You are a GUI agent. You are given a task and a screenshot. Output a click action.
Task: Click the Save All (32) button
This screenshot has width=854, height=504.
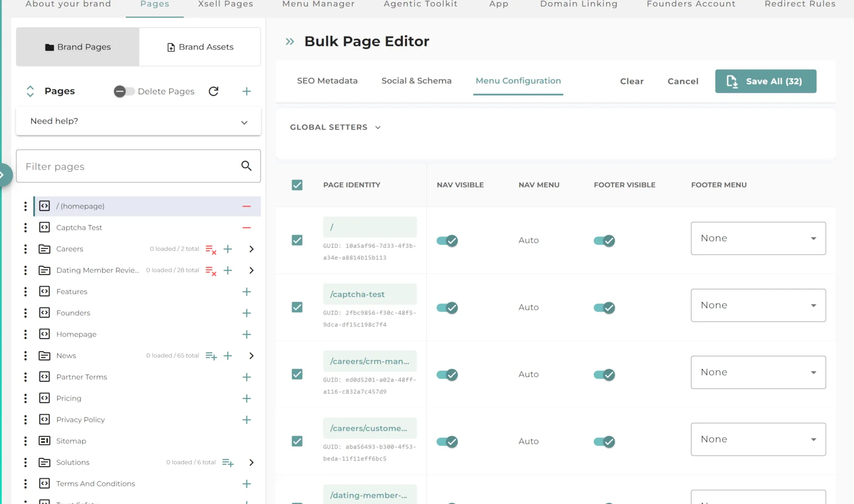point(765,81)
